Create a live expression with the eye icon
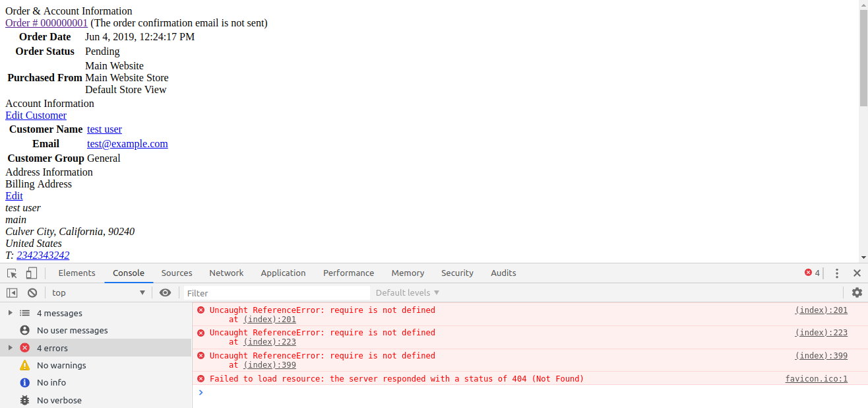The width and height of the screenshot is (868, 408). pos(165,293)
